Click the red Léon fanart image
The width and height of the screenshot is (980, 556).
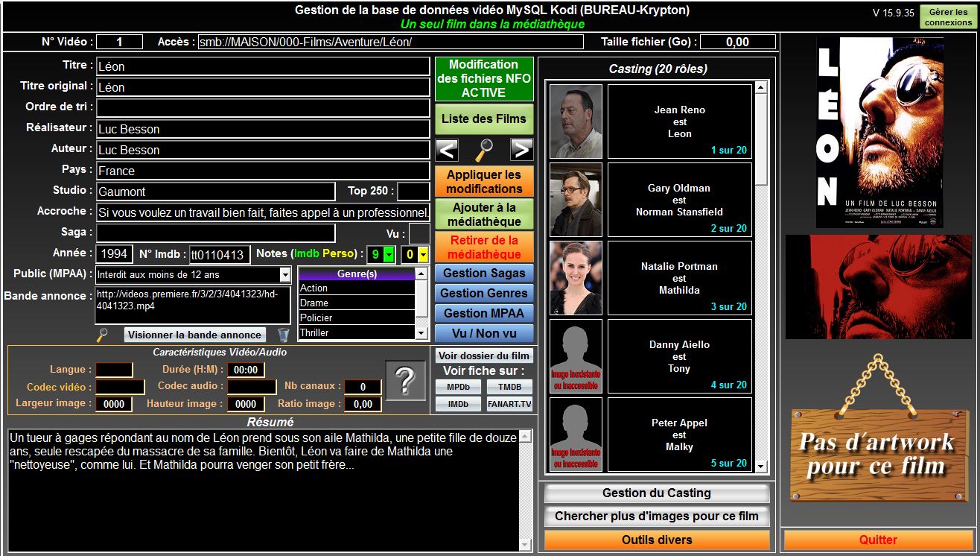point(879,287)
